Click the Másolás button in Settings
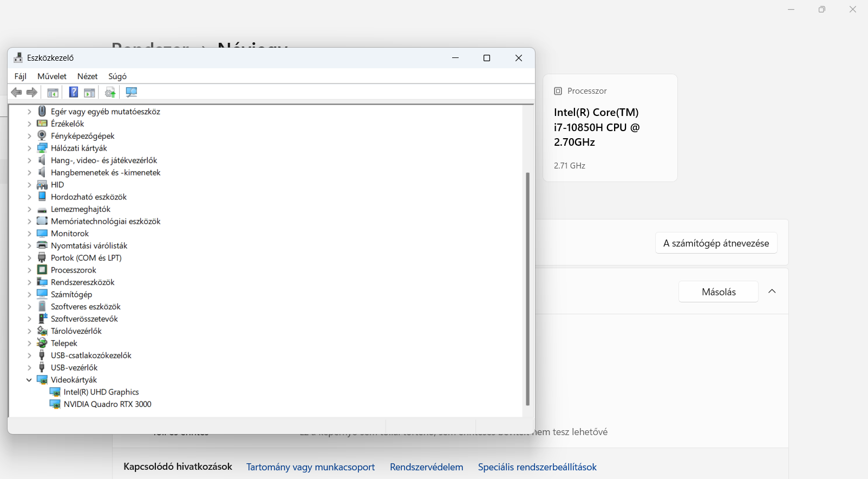 coord(719,292)
